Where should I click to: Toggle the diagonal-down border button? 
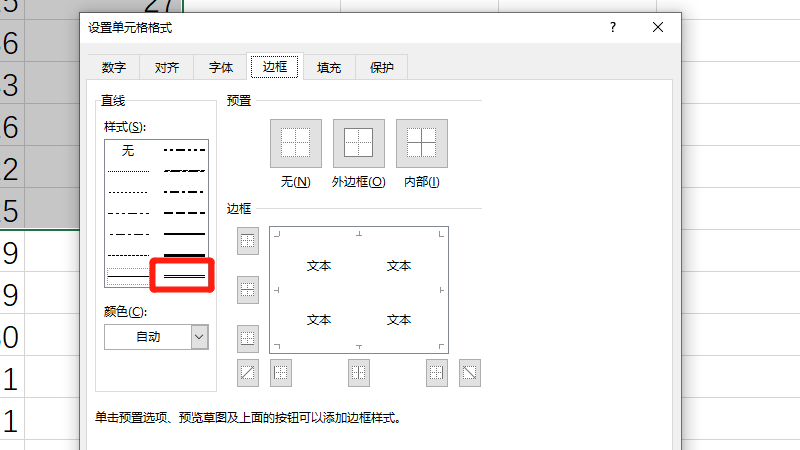click(469, 373)
